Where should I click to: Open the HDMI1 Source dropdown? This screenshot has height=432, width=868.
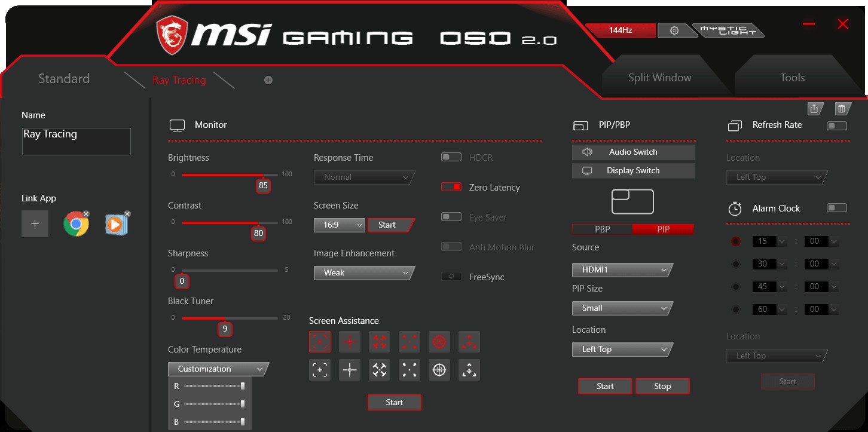point(622,270)
